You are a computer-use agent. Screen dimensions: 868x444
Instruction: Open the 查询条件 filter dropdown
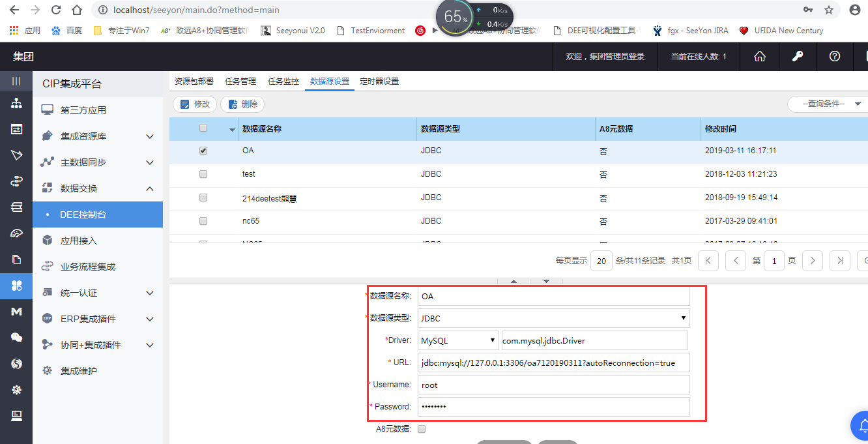click(x=826, y=104)
